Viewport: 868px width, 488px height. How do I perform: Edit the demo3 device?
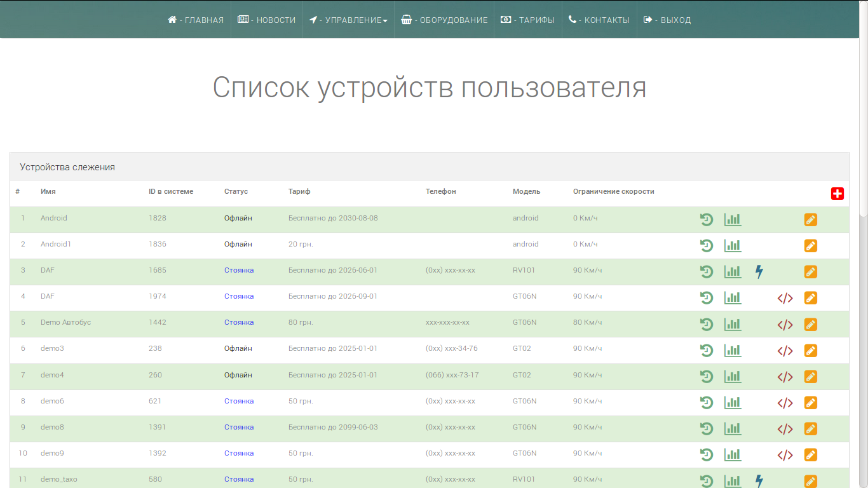[810, 351]
